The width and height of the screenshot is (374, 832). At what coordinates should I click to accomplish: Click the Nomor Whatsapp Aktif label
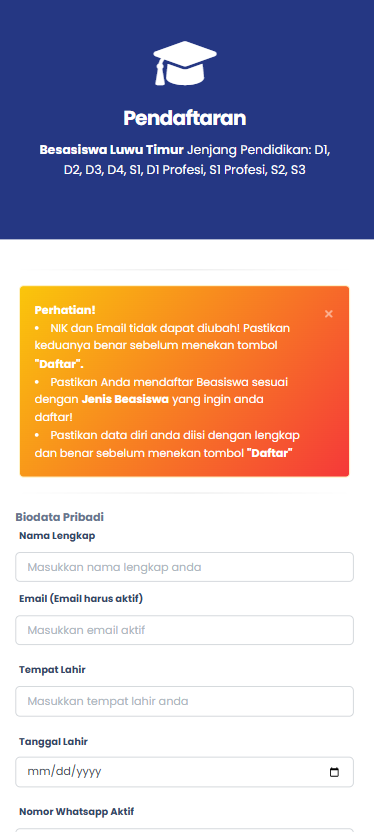pos(76,812)
